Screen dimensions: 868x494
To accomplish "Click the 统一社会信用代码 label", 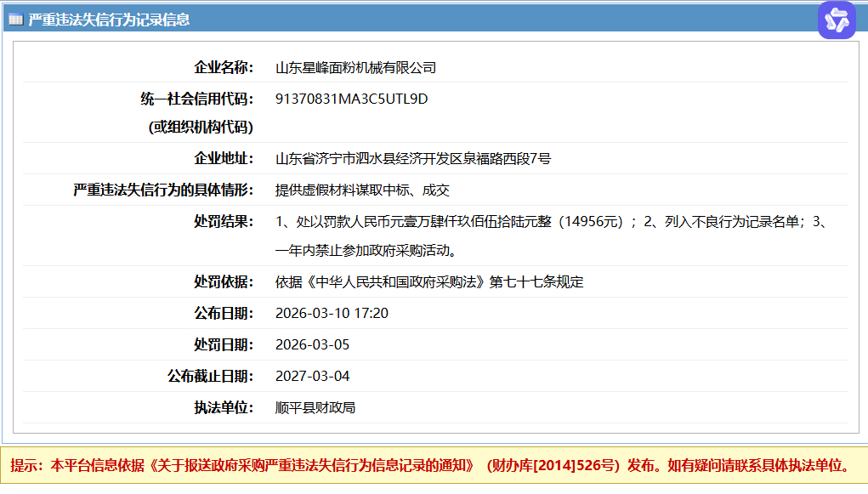I will (x=196, y=99).
